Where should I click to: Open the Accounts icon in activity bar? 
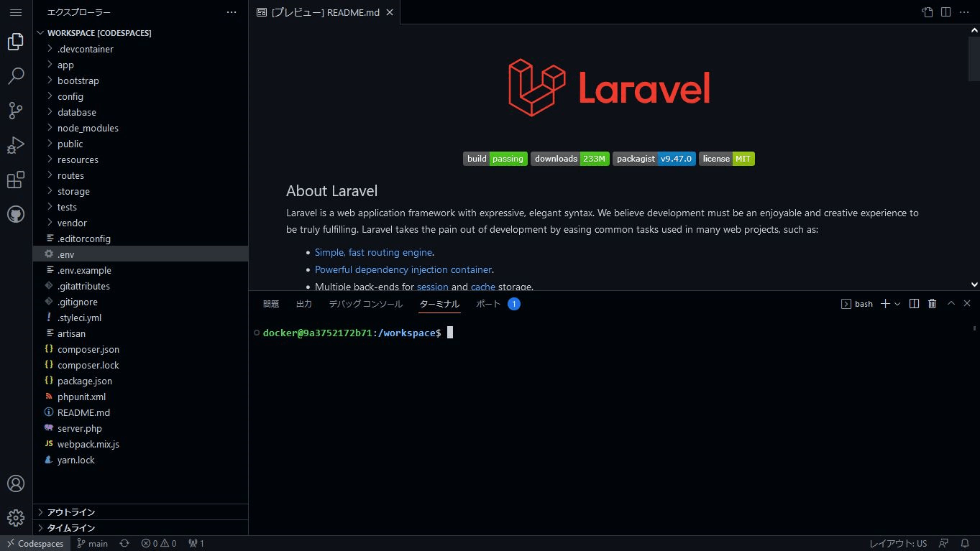click(16, 483)
